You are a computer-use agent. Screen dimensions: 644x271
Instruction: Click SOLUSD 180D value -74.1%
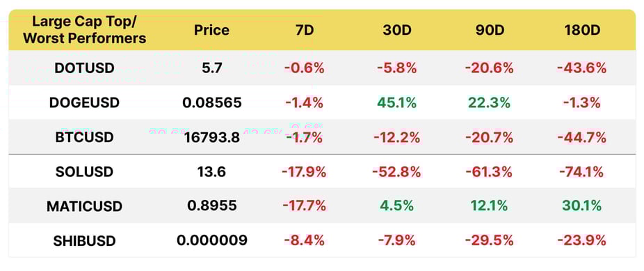tap(581, 171)
